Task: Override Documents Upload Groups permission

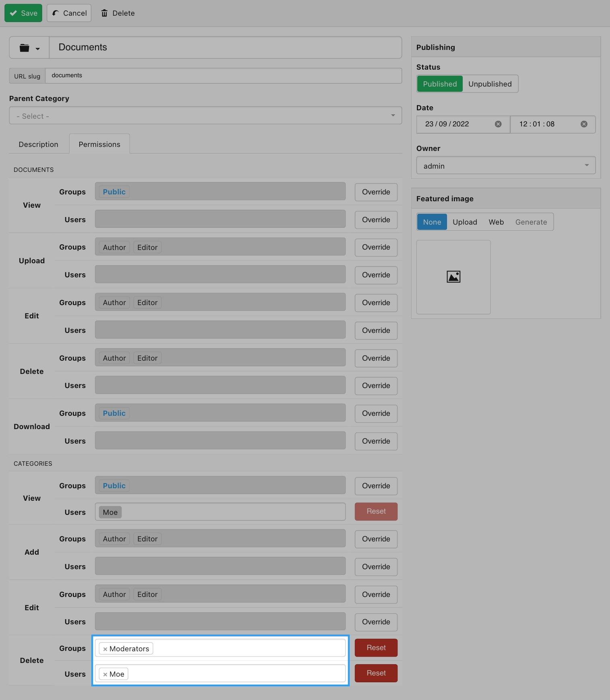Action: [x=376, y=247]
